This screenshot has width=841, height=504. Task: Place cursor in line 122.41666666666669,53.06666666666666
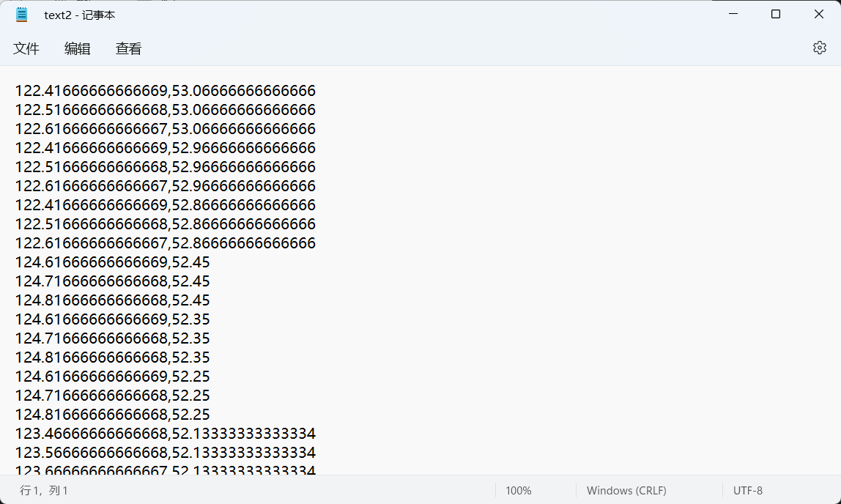tap(166, 91)
